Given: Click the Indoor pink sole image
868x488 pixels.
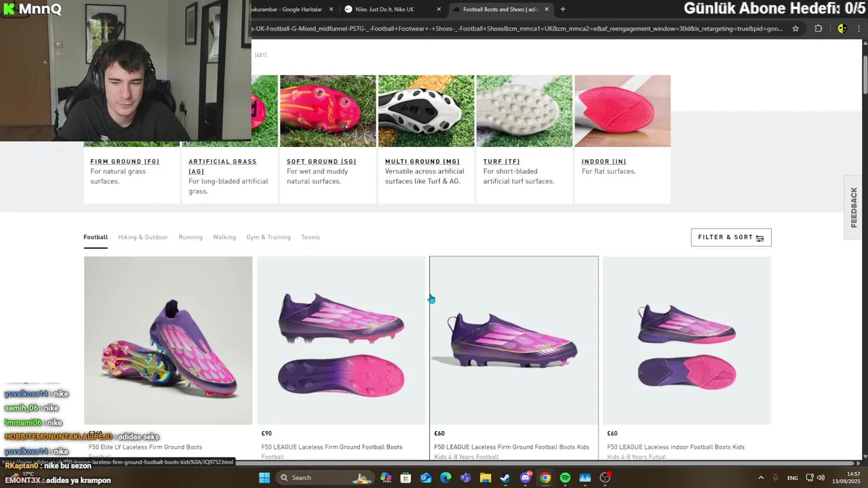Looking at the screenshot, I should tap(623, 111).
